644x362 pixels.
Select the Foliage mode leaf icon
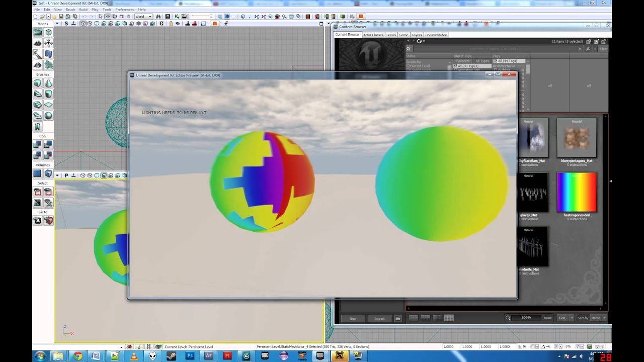48,65
